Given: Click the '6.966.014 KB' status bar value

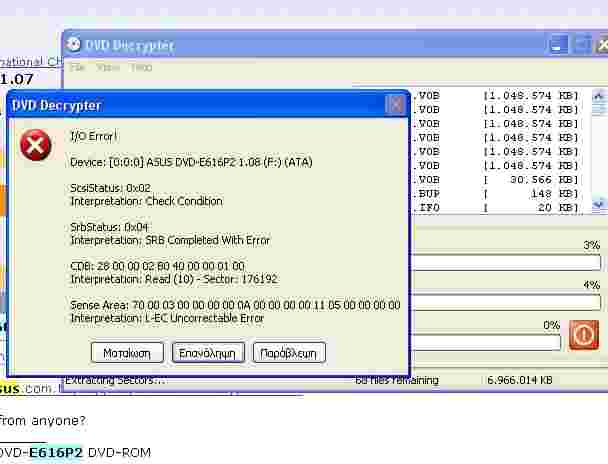Looking at the screenshot, I should click(x=520, y=380).
